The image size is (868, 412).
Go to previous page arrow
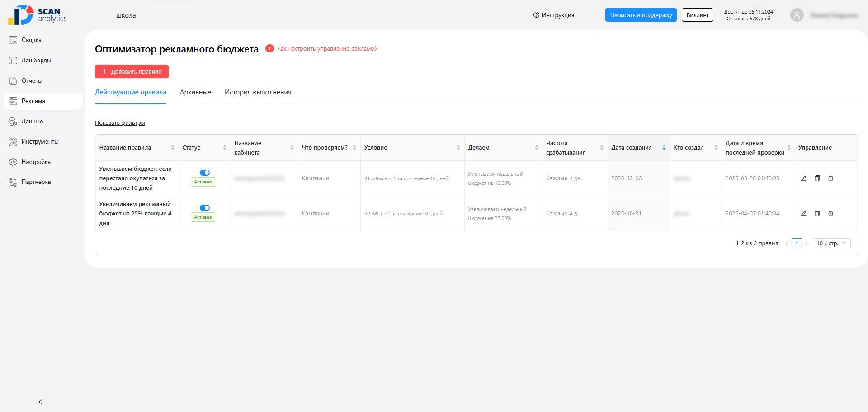point(786,243)
